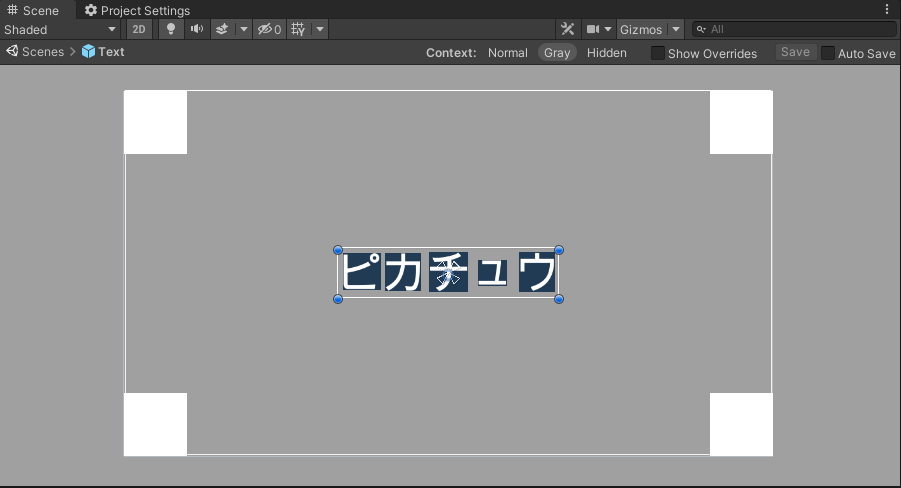Click the bottom-right white corner square
The height and width of the screenshot is (488, 901).
741,425
